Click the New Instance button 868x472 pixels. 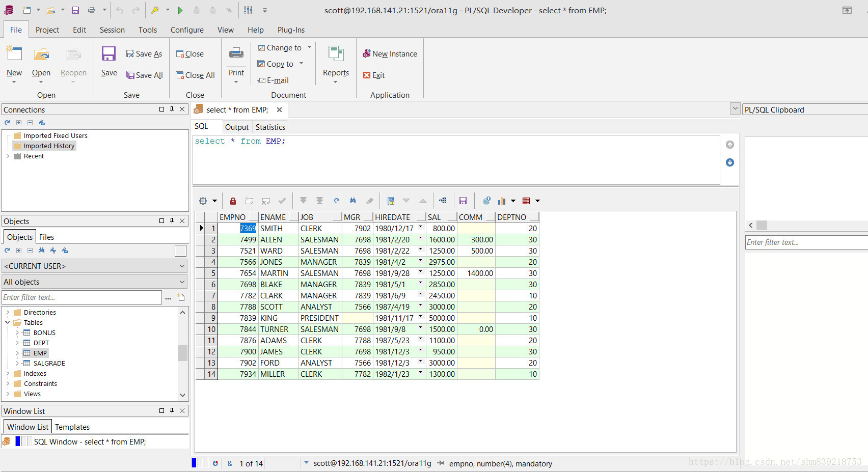click(x=390, y=54)
